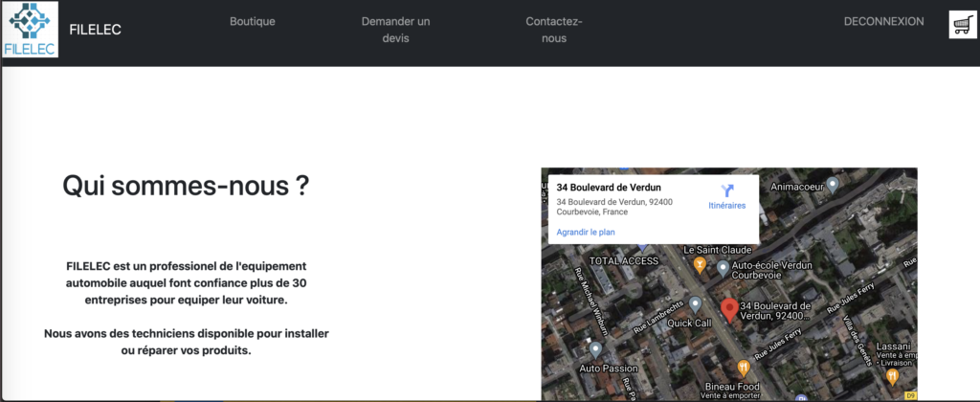
Task: Select the Auto-école Verdun Courbevoie map marker
Action: click(723, 265)
